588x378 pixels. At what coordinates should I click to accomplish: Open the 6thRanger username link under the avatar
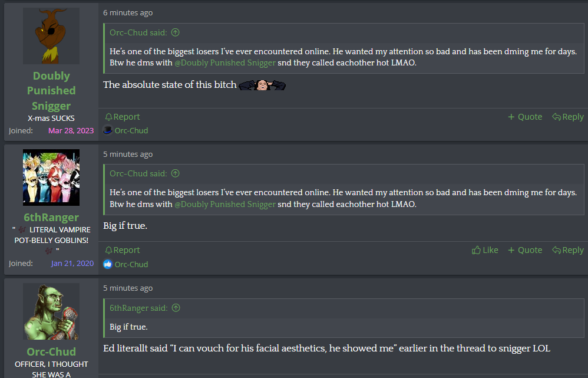coord(51,217)
